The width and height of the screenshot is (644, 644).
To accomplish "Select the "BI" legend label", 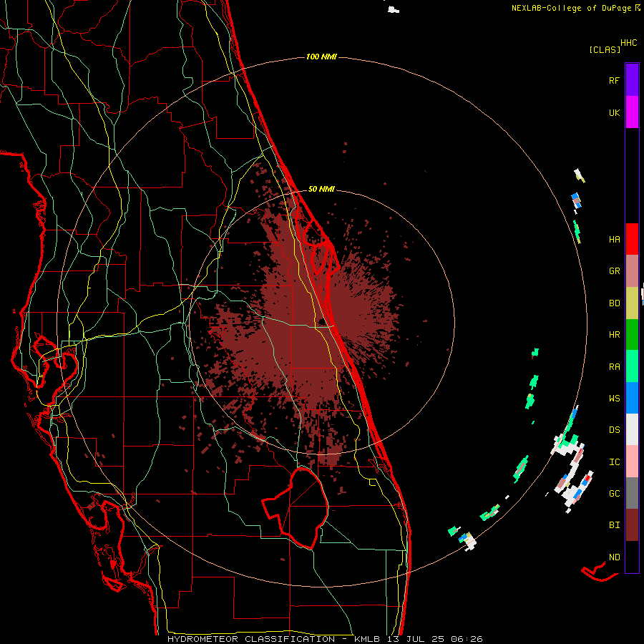I will [614, 525].
